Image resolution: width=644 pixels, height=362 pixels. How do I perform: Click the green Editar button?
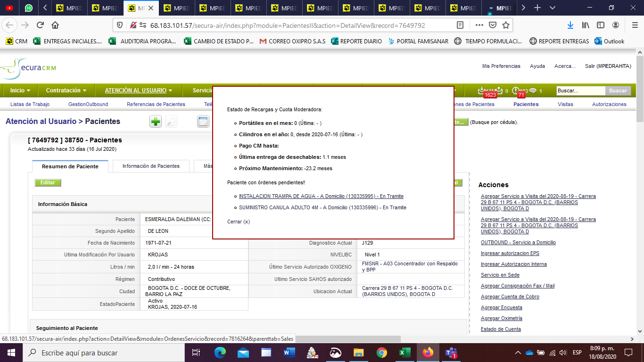[48, 183]
